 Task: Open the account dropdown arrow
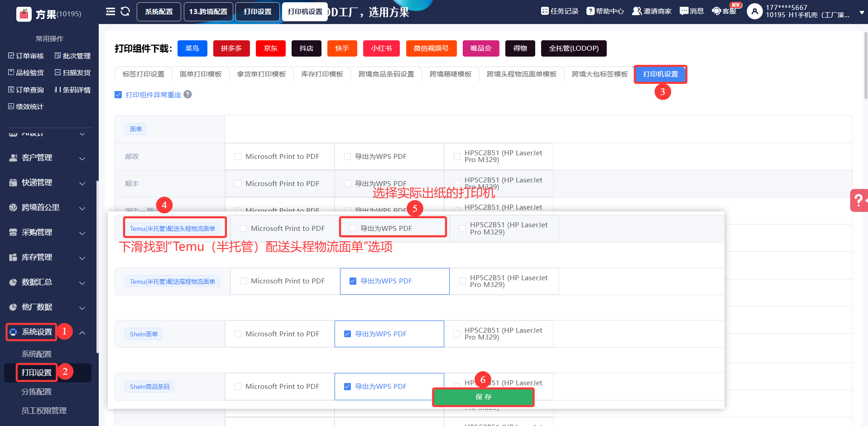[862, 13]
